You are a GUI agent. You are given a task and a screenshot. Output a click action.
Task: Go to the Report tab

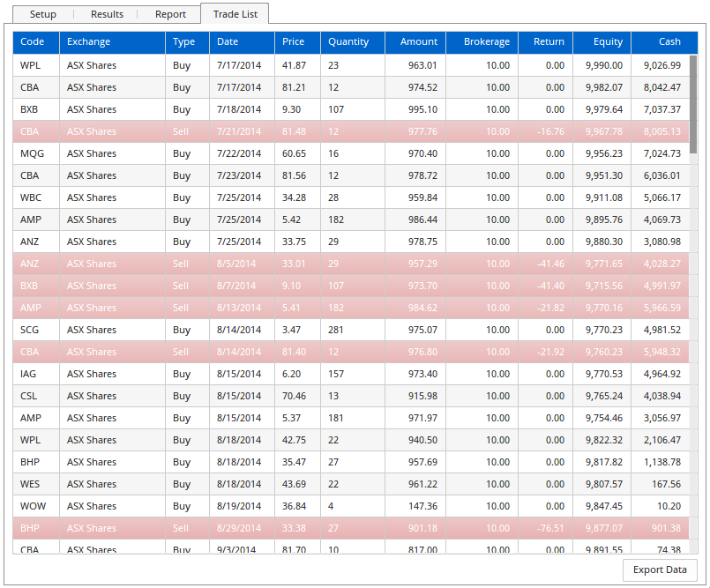(170, 14)
